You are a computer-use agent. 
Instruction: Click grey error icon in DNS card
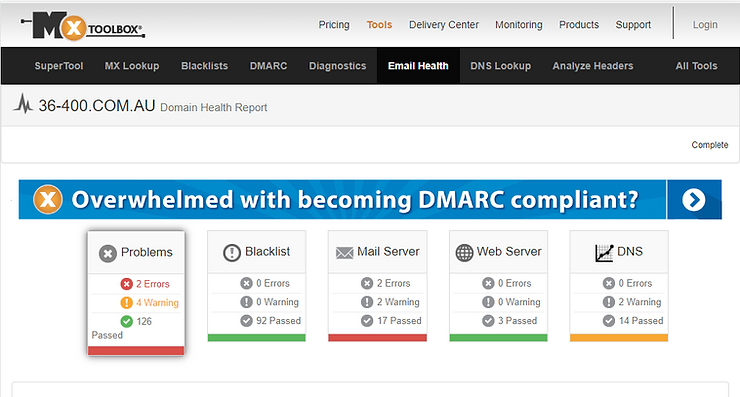(609, 283)
